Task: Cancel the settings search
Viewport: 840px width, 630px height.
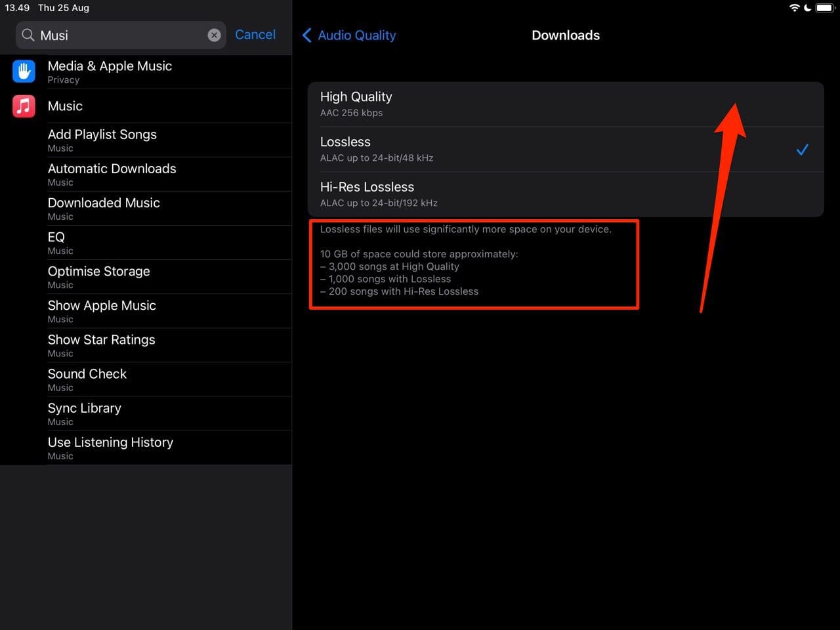Action: (x=255, y=35)
